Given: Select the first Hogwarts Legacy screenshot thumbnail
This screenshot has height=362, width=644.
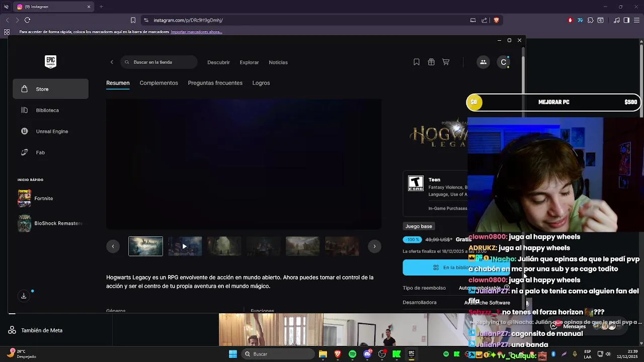Looking at the screenshot, I should point(145,246).
